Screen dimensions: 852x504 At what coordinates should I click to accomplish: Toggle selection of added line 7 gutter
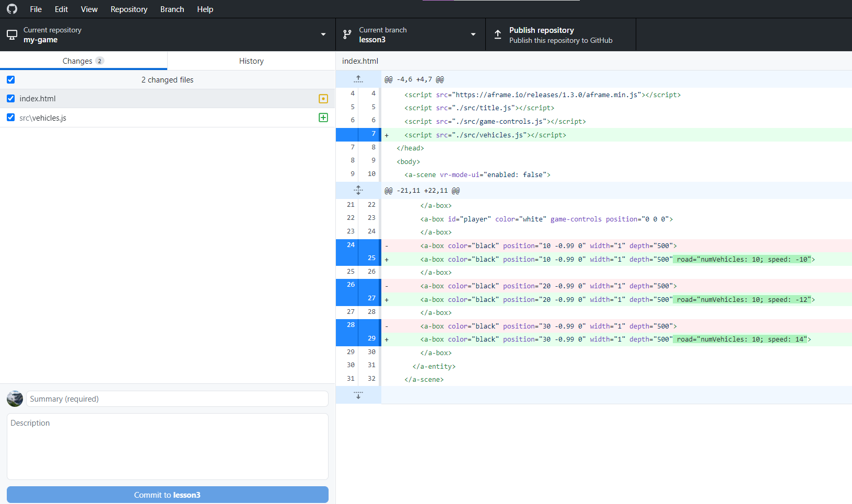pos(358,134)
